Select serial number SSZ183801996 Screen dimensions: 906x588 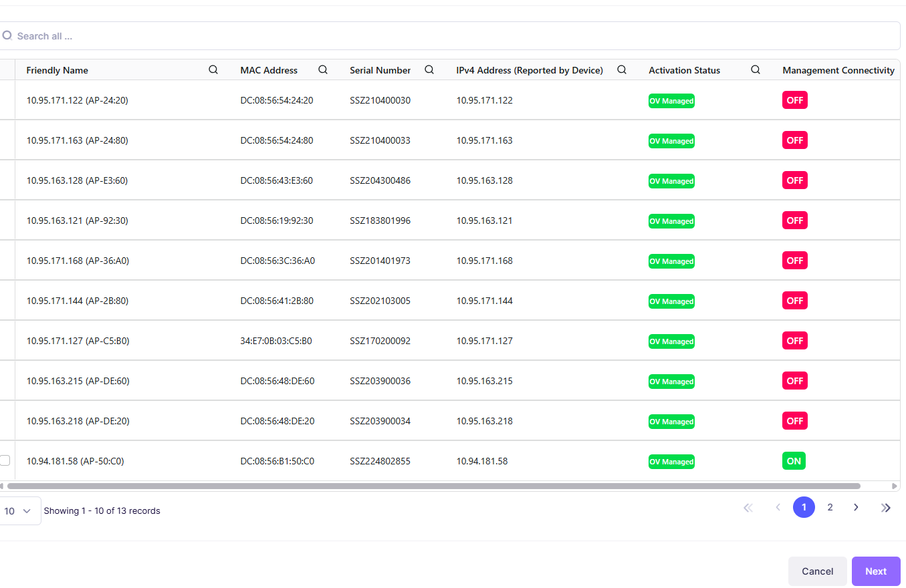380,220
